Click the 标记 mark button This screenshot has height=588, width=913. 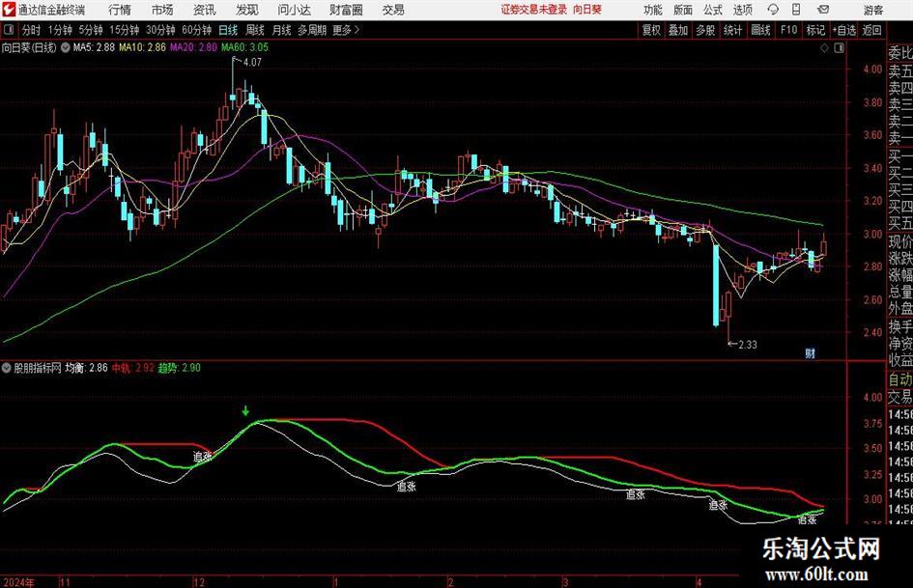pos(815,30)
